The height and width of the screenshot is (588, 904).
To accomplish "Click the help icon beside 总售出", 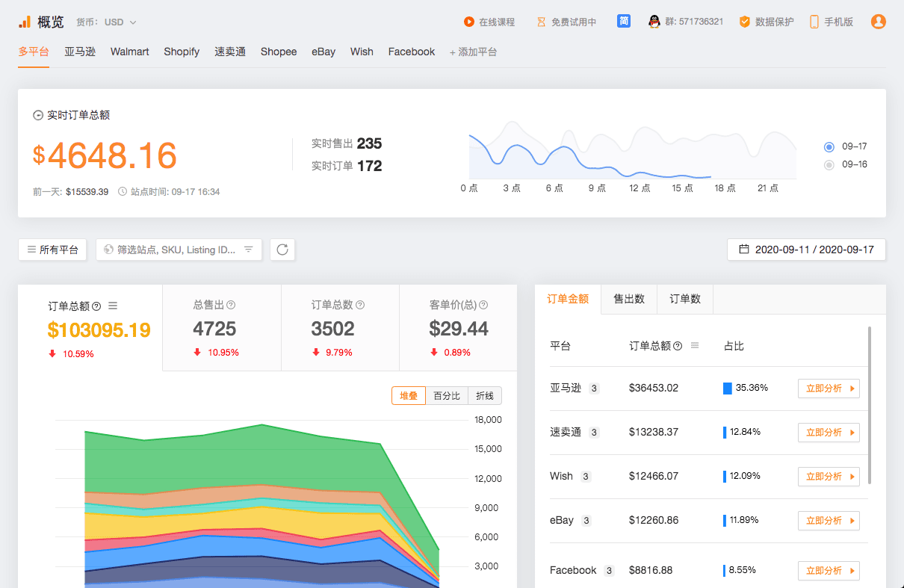I will pyautogui.click(x=231, y=305).
